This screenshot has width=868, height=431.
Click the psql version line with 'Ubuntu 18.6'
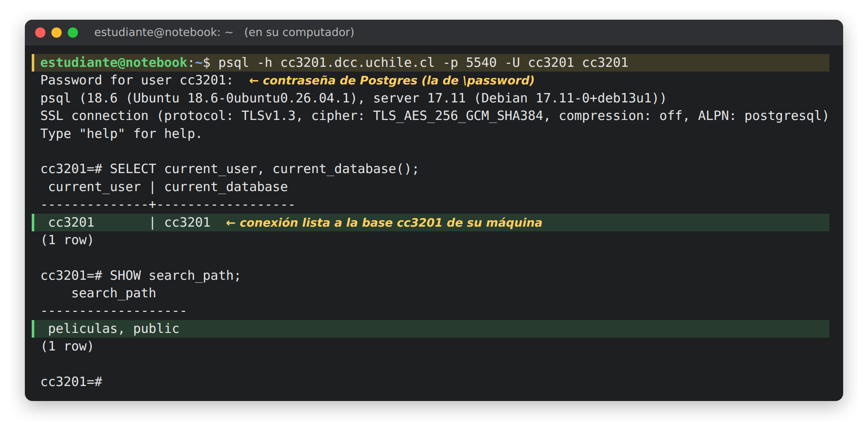coord(353,98)
